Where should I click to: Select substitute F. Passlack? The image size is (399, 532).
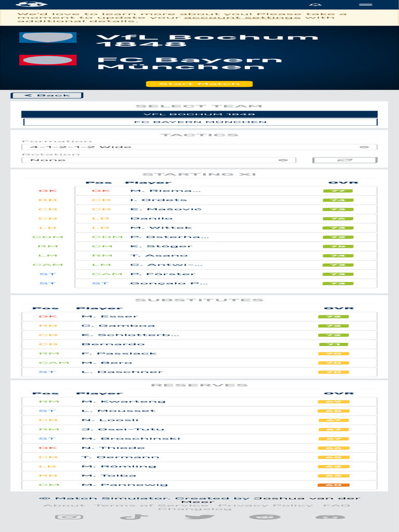click(x=199, y=353)
